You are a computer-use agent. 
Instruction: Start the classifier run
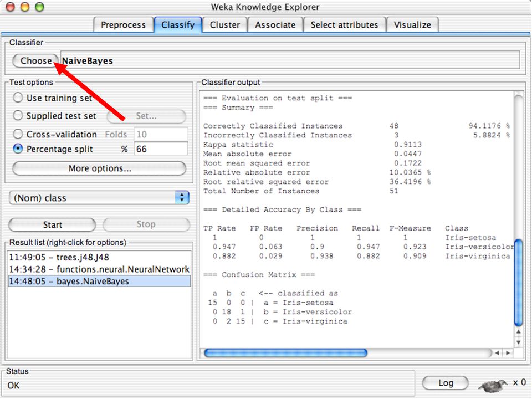(x=52, y=224)
